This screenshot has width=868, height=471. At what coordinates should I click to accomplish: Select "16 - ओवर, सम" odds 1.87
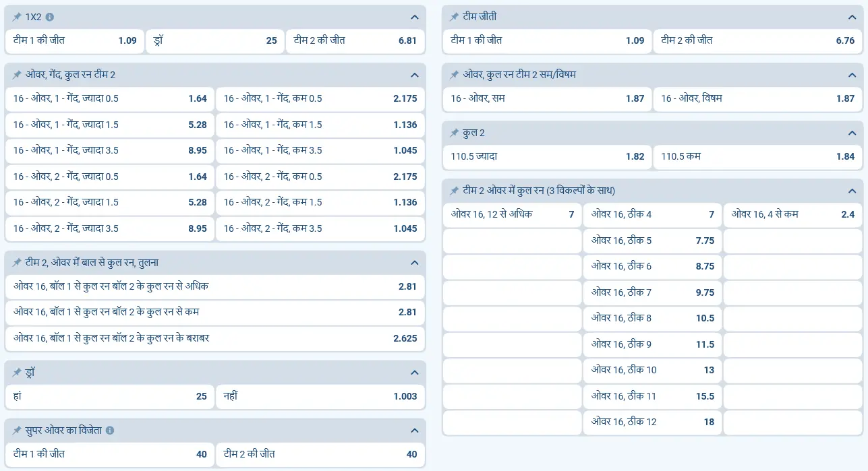click(x=547, y=98)
